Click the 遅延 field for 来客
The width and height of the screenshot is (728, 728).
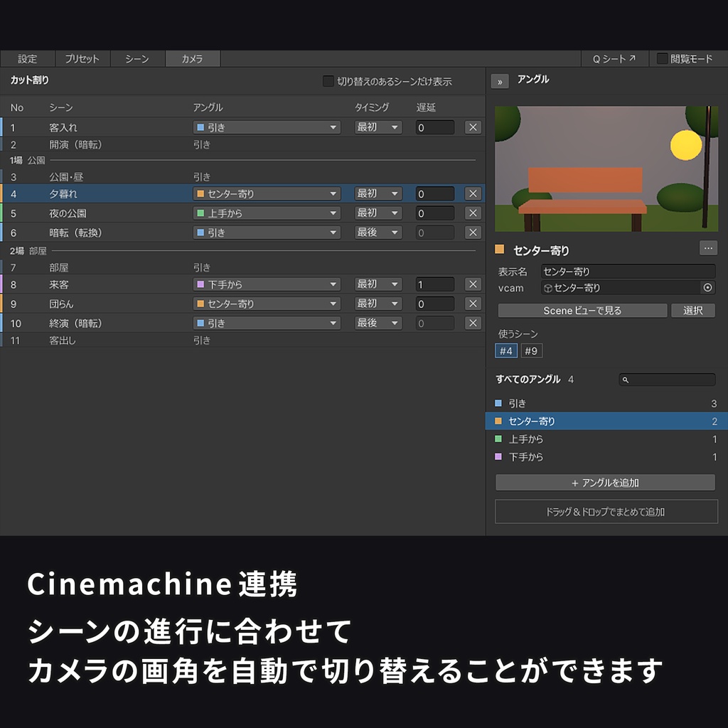tap(434, 284)
